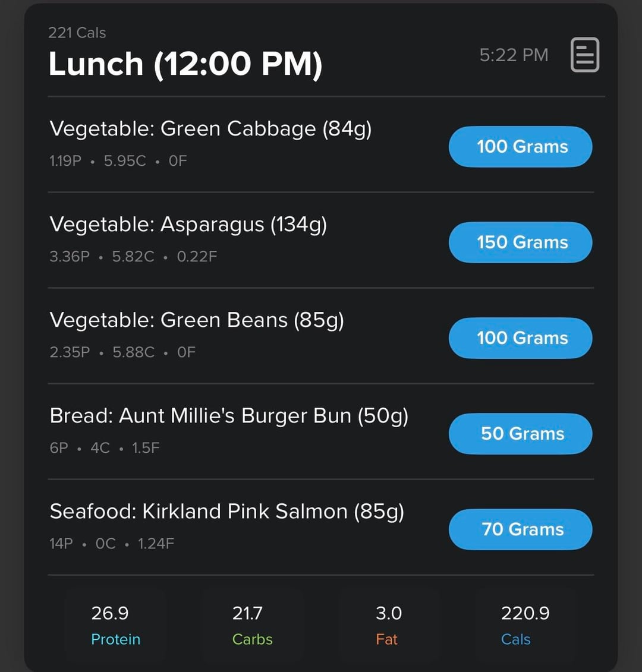Change Asparagus 150 Grams amount
Image resolution: width=642 pixels, height=672 pixels.
(x=520, y=242)
